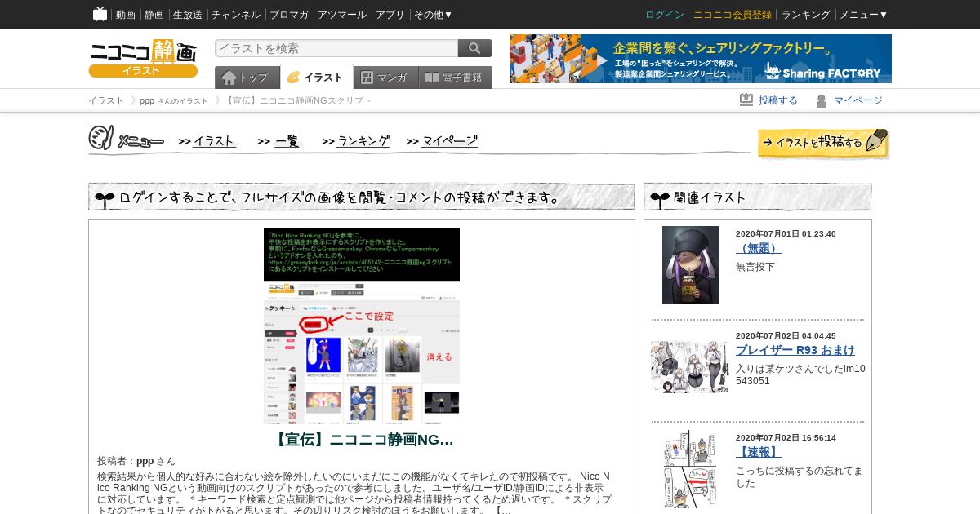Open >>一覧 in handwritten menu

pos(279,141)
